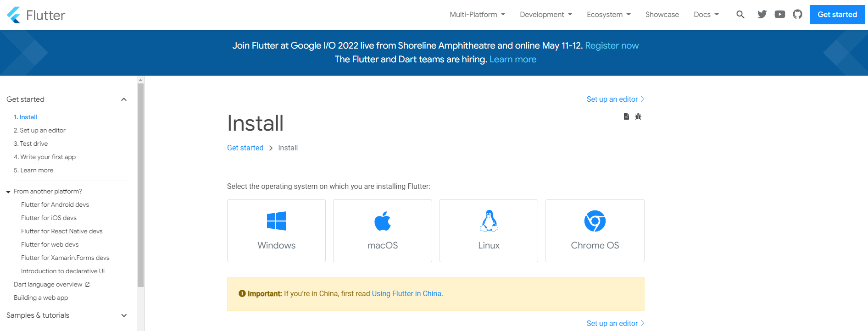868x331 pixels.
Task: Click the sidebar scrollbar thumb
Action: (141, 185)
